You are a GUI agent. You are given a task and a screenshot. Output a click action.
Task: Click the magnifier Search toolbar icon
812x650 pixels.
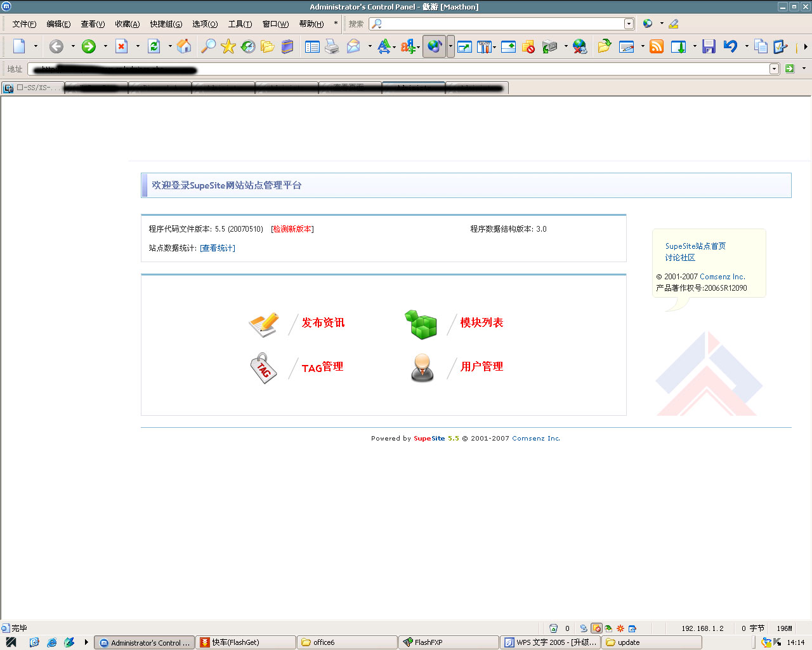click(x=207, y=46)
